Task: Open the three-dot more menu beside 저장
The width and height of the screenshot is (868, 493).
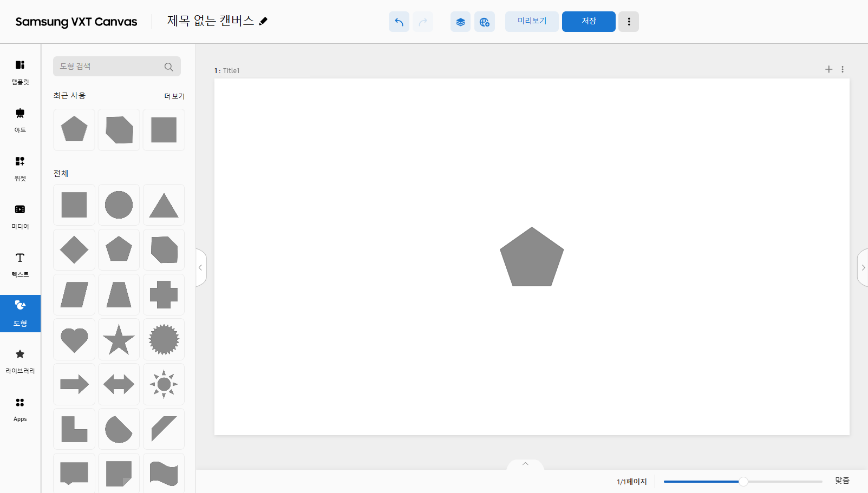Action: (629, 22)
